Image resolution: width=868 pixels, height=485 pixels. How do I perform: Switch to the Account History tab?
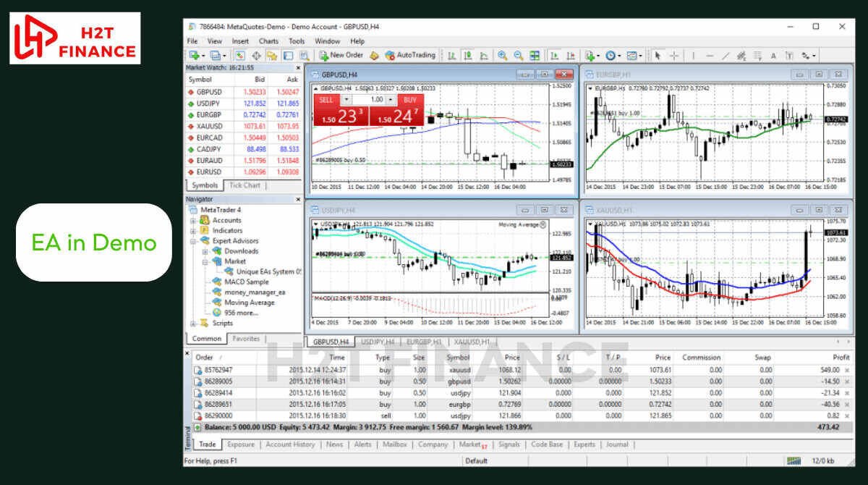[290, 444]
